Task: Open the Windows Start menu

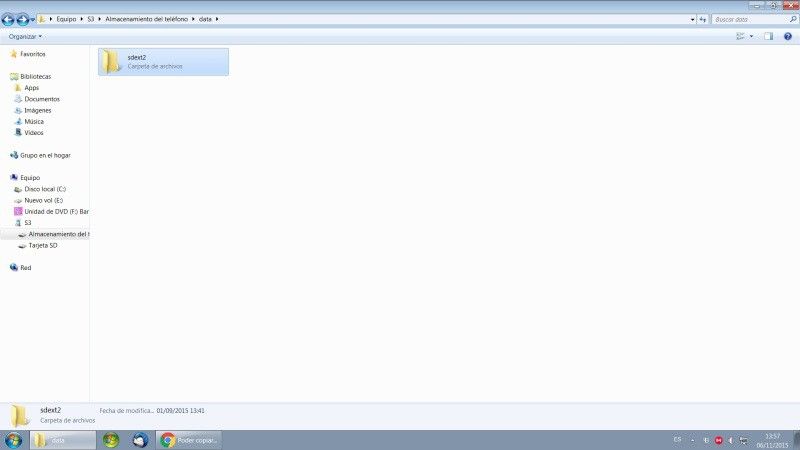Action: (x=13, y=440)
